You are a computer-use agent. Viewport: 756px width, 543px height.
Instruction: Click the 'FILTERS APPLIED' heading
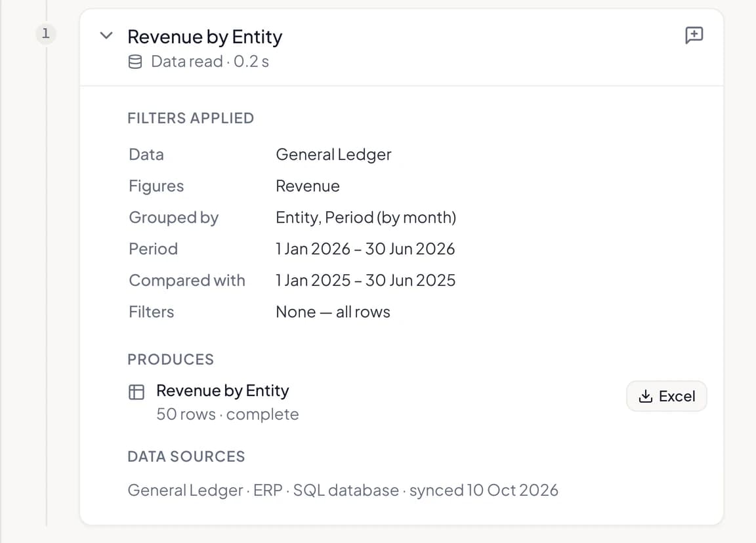pos(190,118)
